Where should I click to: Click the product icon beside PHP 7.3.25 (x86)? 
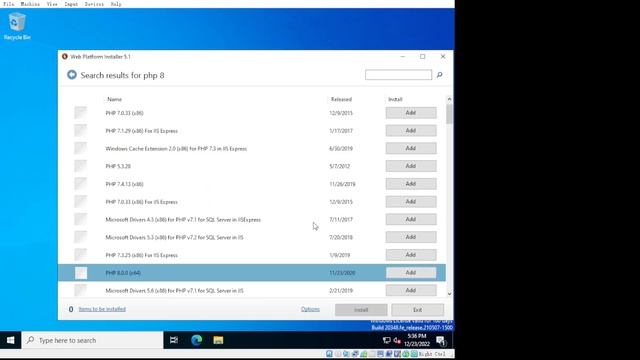[x=81, y=255]
